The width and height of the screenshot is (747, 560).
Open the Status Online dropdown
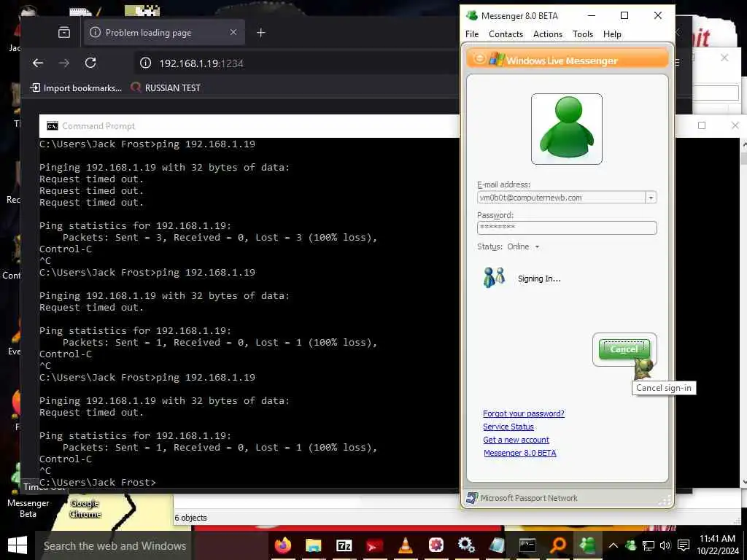point(522,246)
